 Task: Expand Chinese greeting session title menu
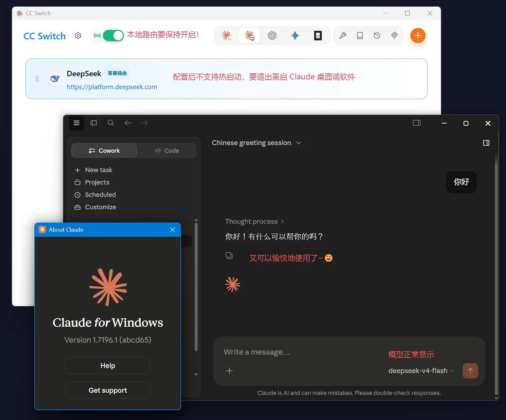coord(256,143)
